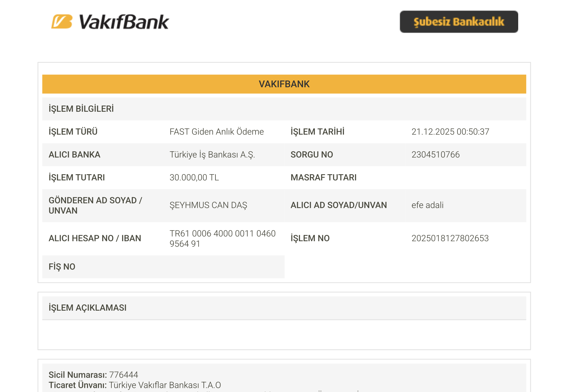
Task: Click the Şubesiz Bankacılık badge
Action: [x=459, y=22]
